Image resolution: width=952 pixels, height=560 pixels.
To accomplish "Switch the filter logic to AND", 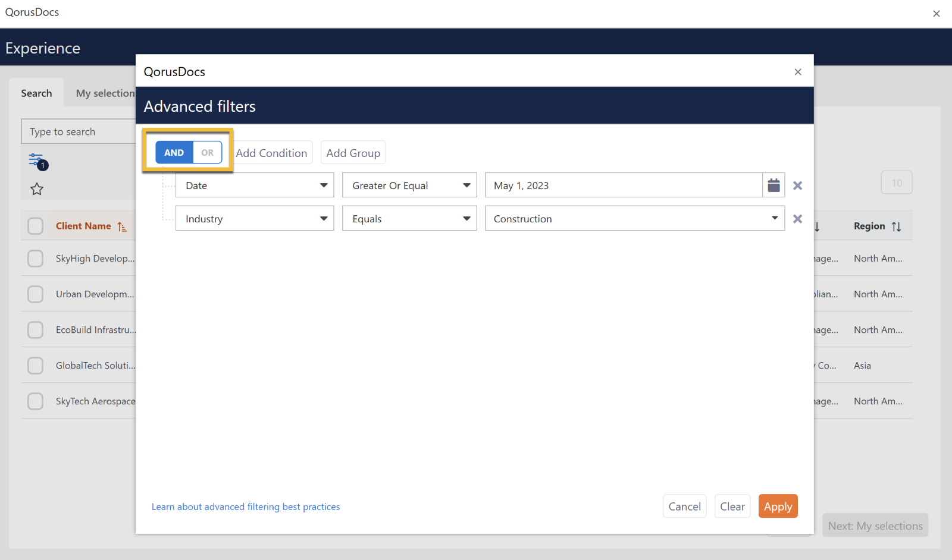I will click(174, 153).
